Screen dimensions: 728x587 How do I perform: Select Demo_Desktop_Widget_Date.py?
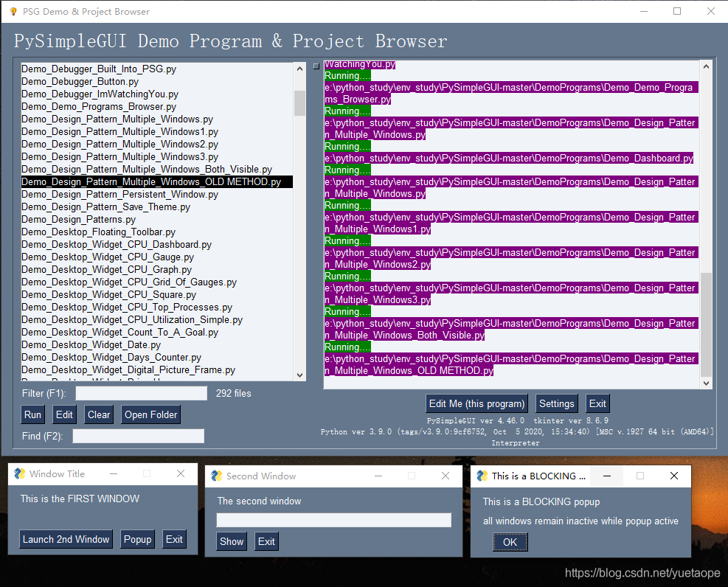point(157,344)
